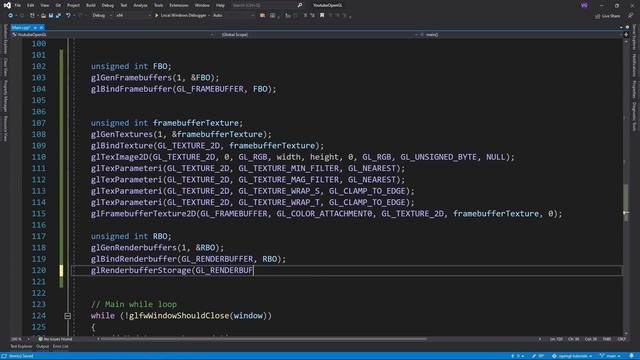The image size is (640, 360).
Task: Click the TABS indent indicator
Action: (607, 339)
